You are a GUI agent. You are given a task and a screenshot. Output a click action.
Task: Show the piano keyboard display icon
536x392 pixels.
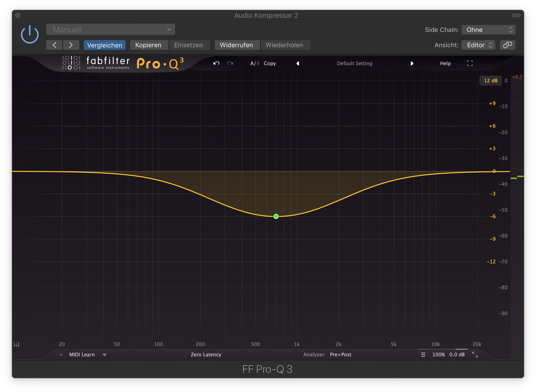point(16,344)
